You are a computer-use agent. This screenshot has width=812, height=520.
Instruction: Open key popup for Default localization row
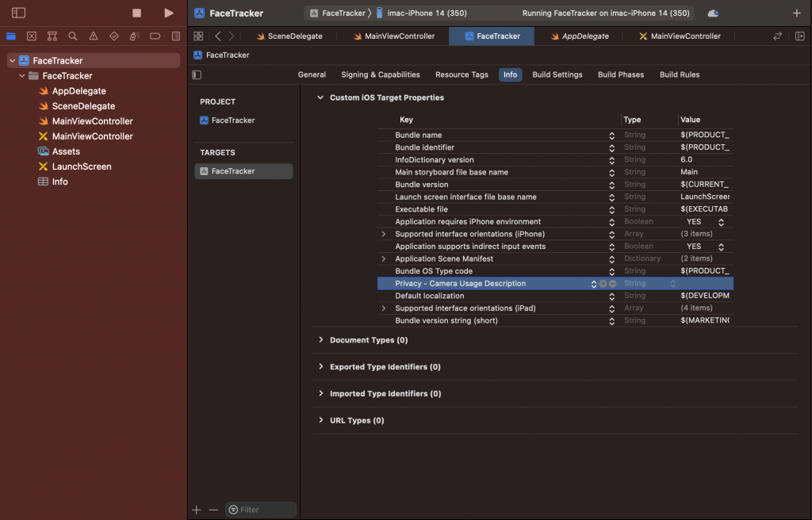click(611, 296)
